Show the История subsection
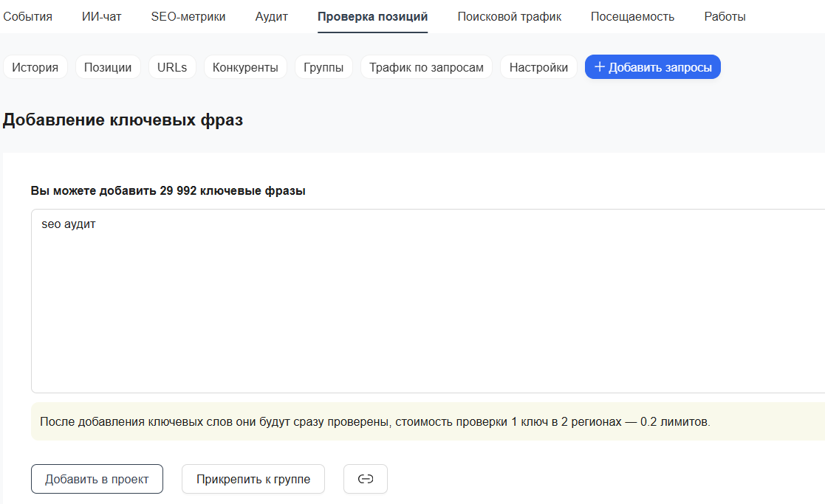The width and height of the screenshot is (825, 504). 35,67
